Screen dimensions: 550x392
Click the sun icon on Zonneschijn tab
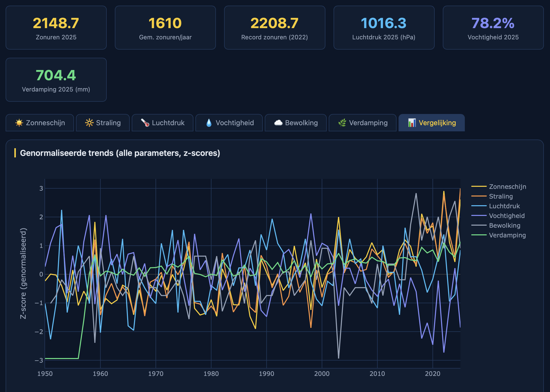19,123
